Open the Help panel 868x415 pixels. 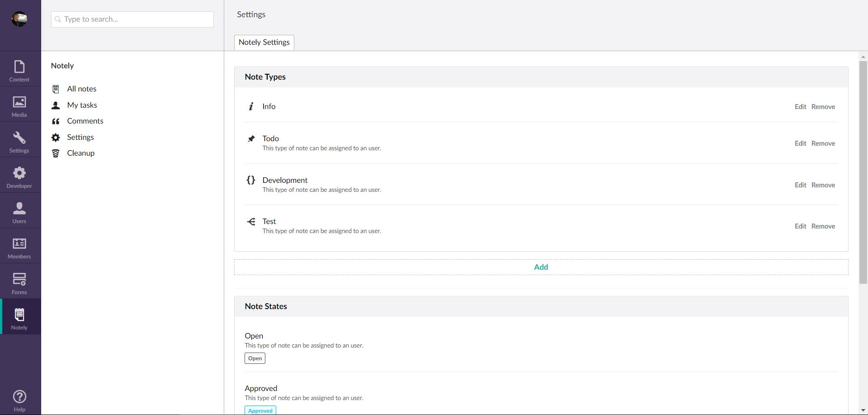(19, 401)
